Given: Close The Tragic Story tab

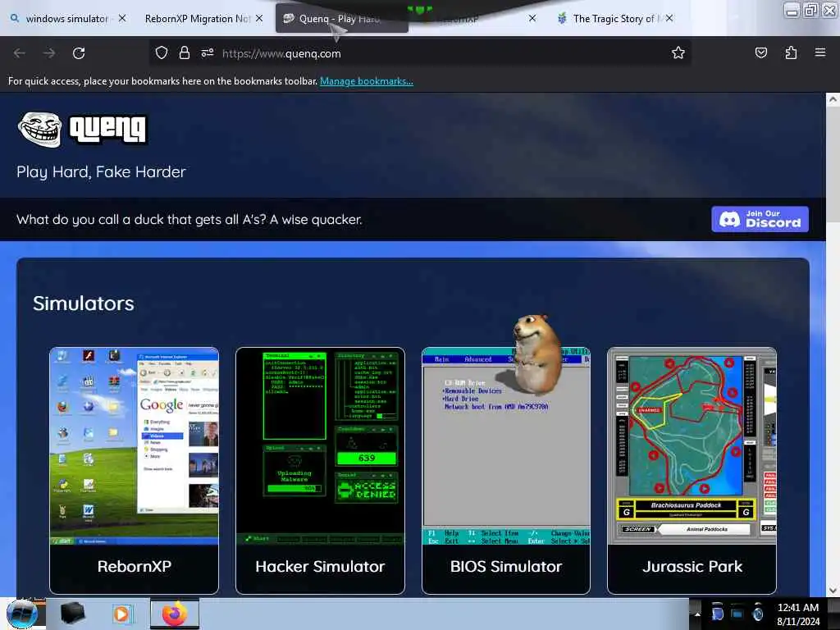Looking at the screenshot, I should [x=669, y=18].
